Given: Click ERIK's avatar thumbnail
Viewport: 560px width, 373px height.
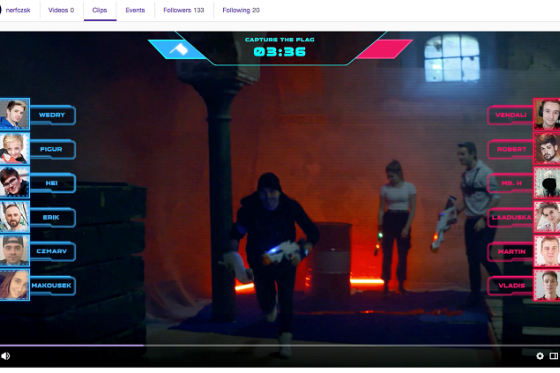Looking at the screenshot, I should coord(14,217).
